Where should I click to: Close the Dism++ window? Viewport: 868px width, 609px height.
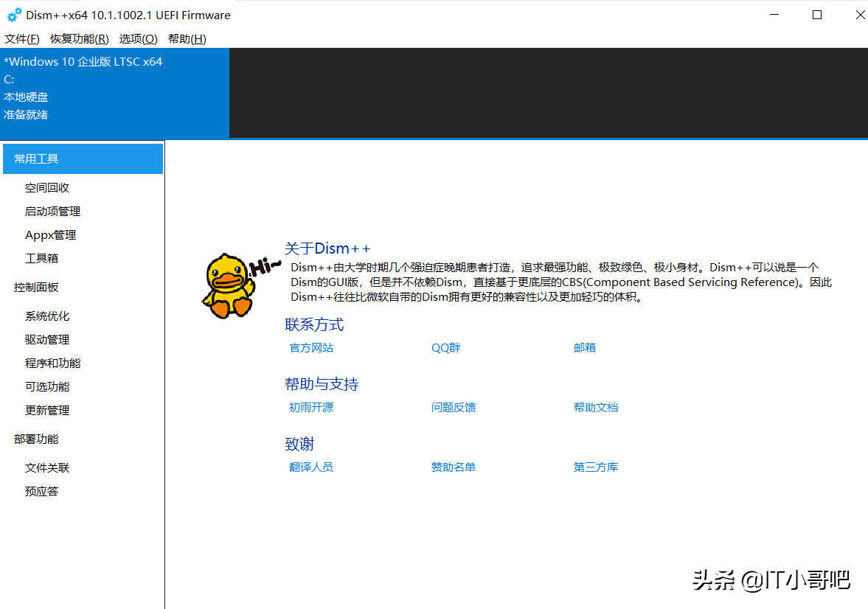coord(860,15)
